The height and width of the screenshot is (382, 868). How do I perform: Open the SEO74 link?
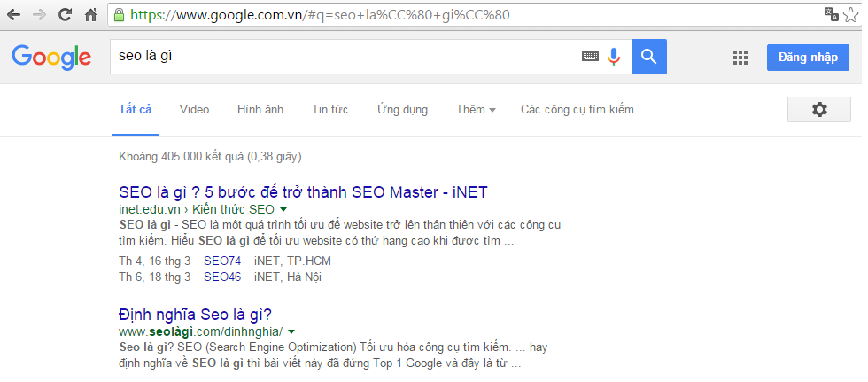tap(222, 261)
